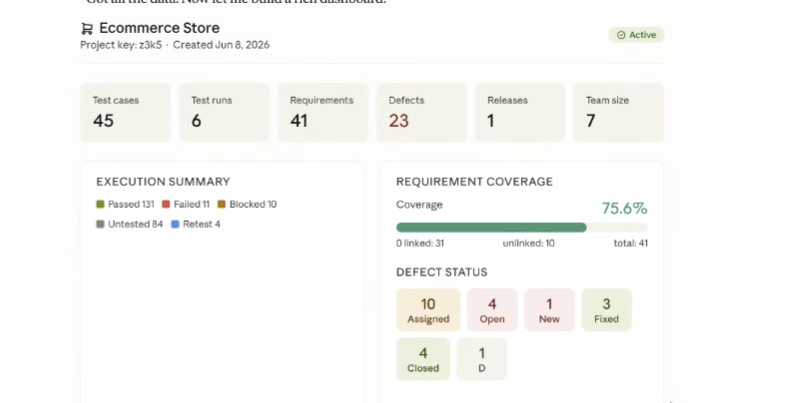Click the checkmark icon in Active badge

pos(621,35)
